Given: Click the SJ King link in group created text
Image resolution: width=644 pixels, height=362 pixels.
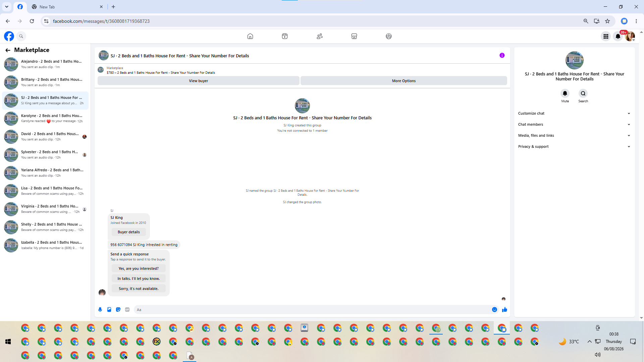Looking at the screenshot, I should point(289,125).
